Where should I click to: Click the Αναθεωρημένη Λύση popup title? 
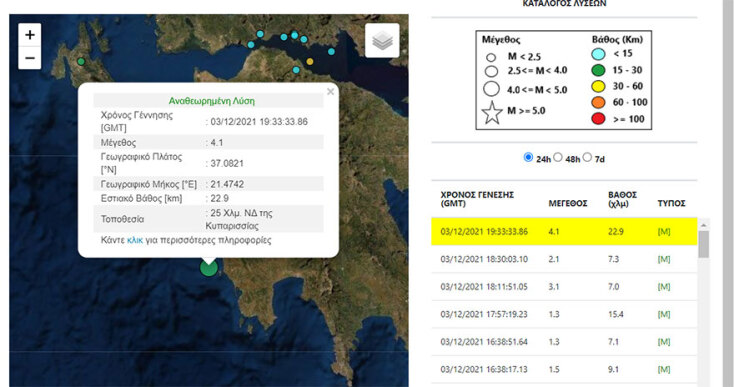click(x=212, y=101)
